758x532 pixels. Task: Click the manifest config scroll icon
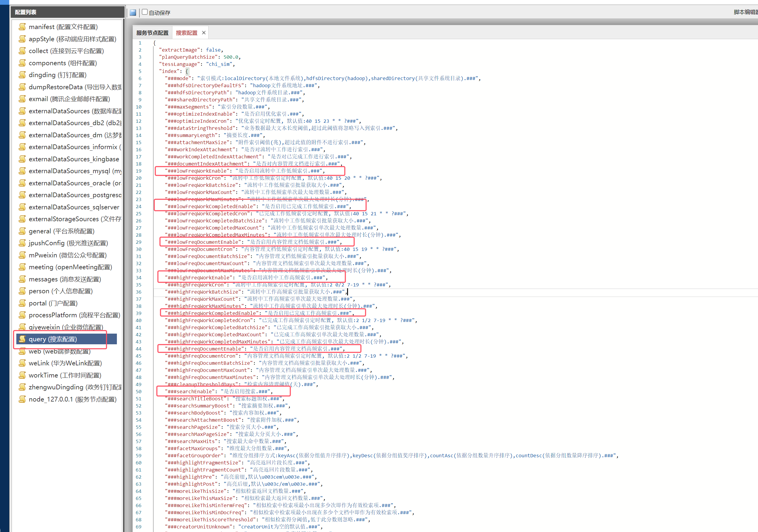(22, 27)
